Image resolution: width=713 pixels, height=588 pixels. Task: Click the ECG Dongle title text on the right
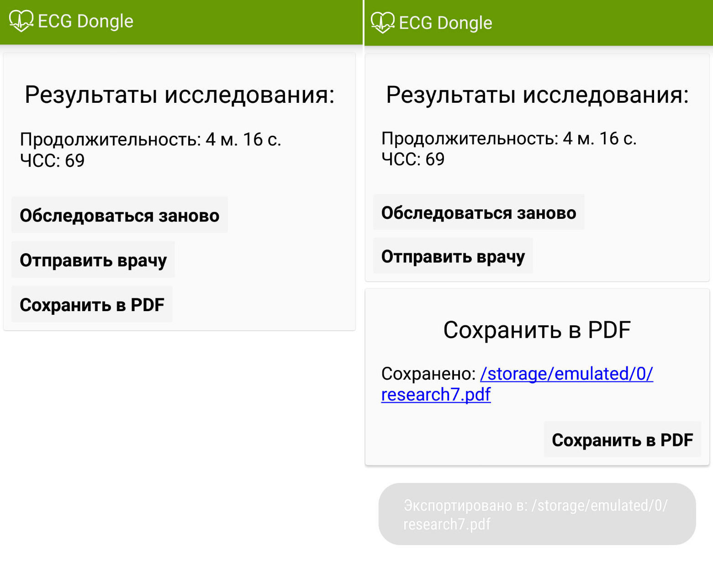point(445,22)
